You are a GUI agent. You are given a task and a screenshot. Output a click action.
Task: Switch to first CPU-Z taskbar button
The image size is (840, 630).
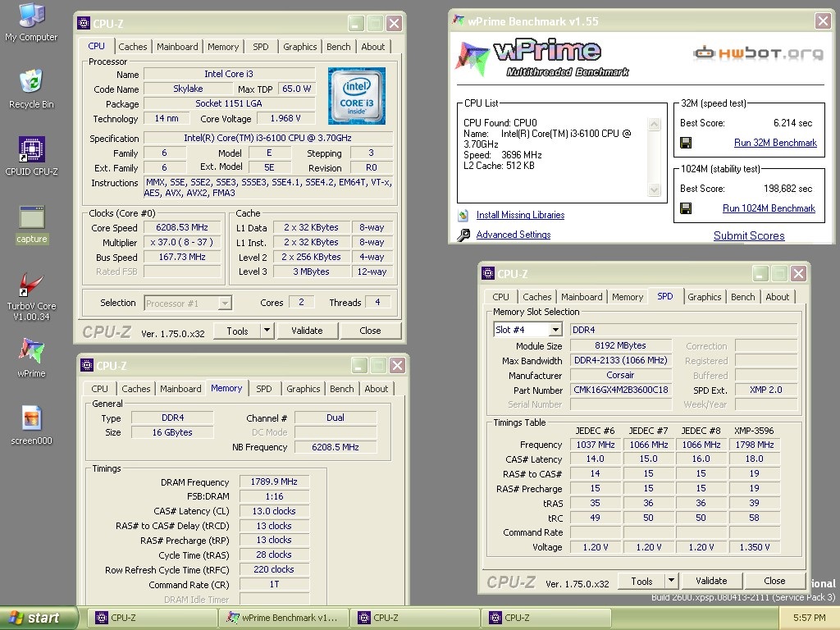pyautogui.click(x=152, y=618)
